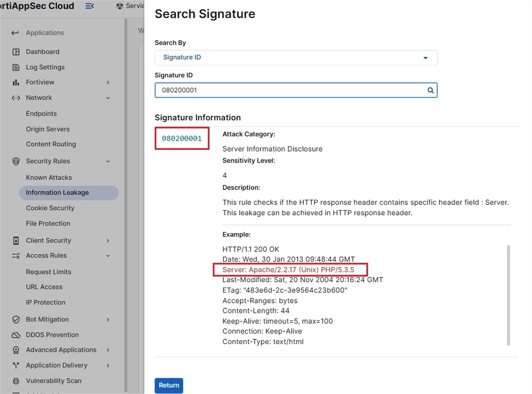Click the 'HTTP/1.1 200 OK' line
The height and width of the screenshot is (394, 532).
pyautogui.click(x=251, y=250)
